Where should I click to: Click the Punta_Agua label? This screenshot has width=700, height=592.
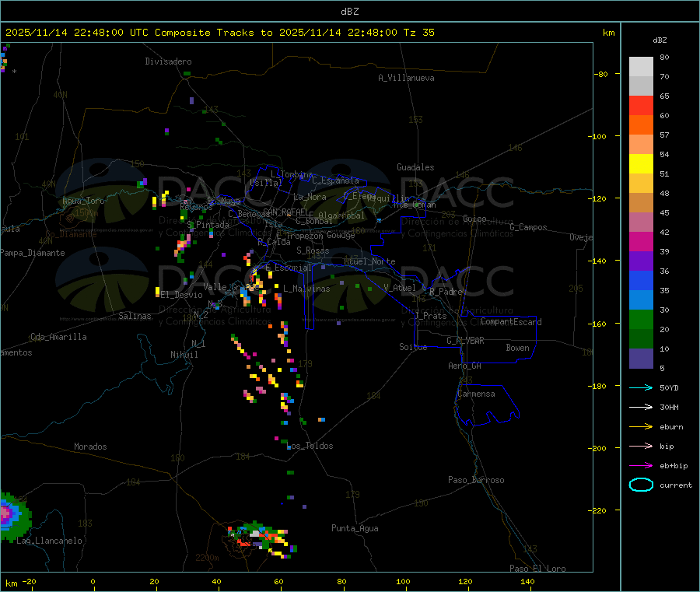coord(355,528)
